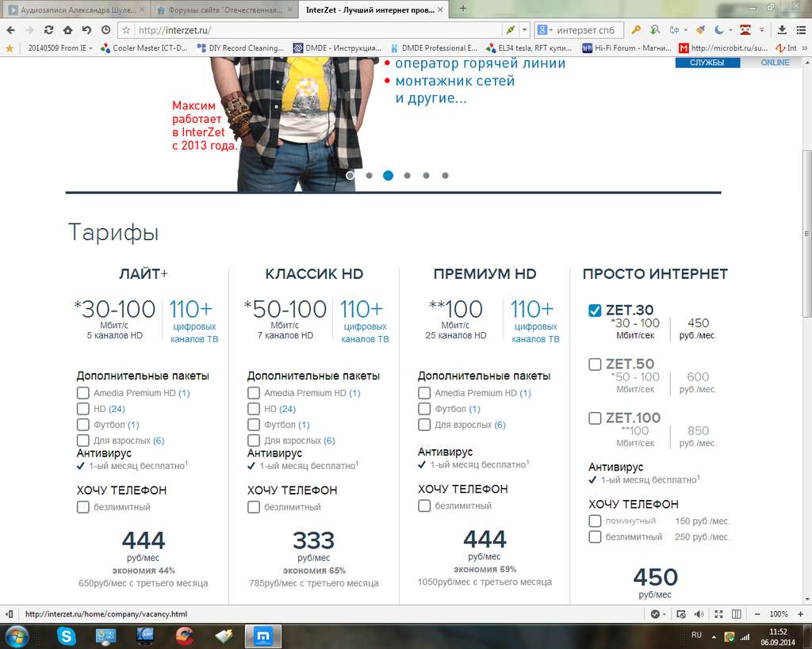Switch to fullscreen mode in status bar
812x649 pixels.
click(x=718, y=614)
